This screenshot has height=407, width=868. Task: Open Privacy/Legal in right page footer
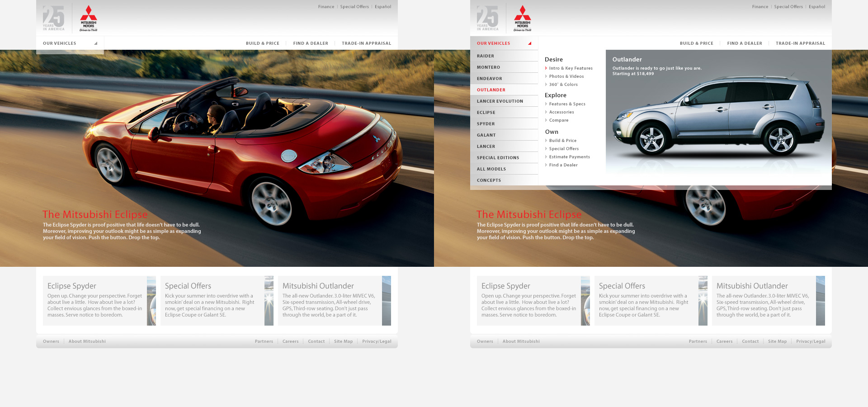point(811,341)
